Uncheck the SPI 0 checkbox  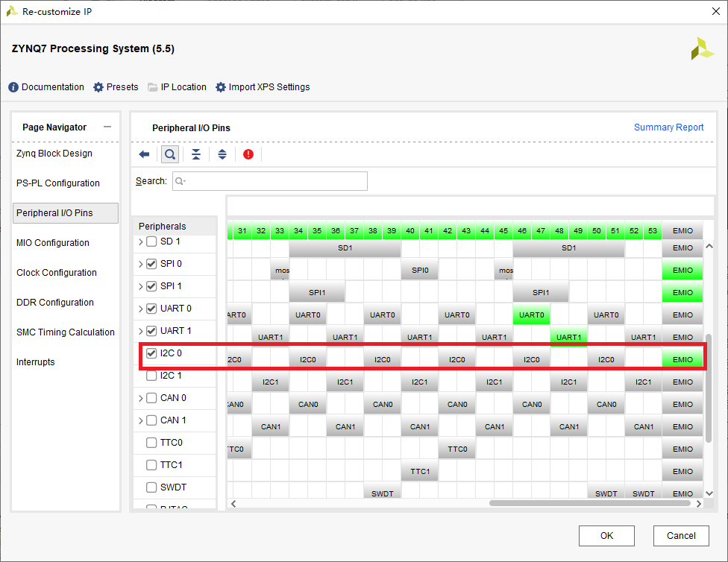[x=151, y=264]
